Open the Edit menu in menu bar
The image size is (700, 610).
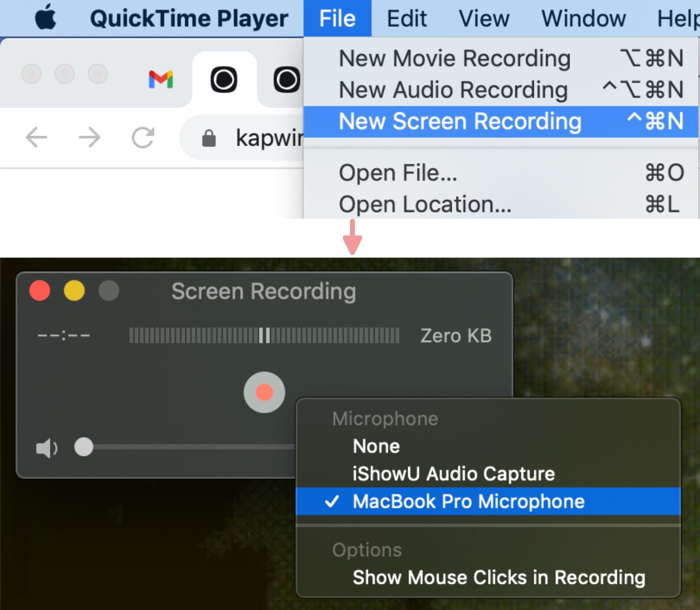pos(406,18)
